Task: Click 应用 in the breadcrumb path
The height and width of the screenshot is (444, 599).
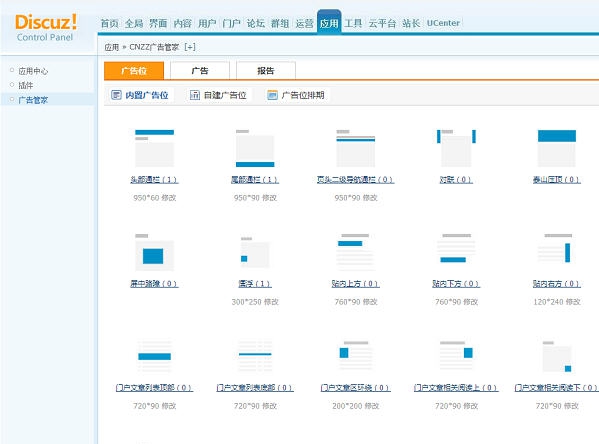Action: point(112,47)
